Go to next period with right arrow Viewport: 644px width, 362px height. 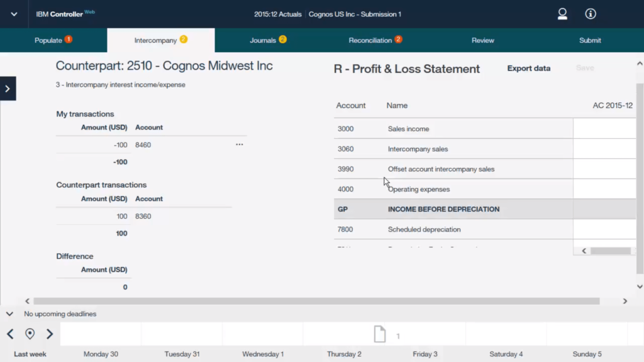tap(50, 334)
